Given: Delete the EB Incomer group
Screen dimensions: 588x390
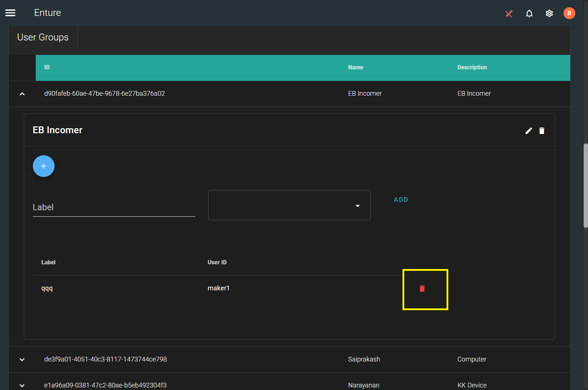Looking at the screenshot, I should tap(542, 131).
